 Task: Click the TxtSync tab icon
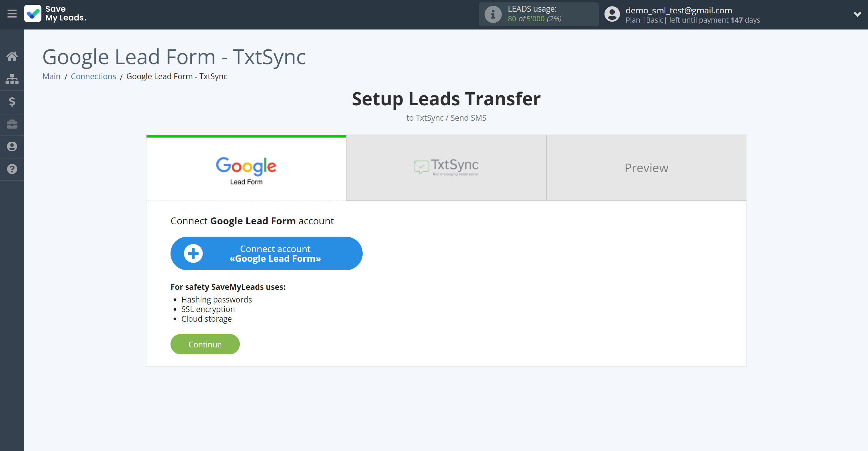point(421,167)
